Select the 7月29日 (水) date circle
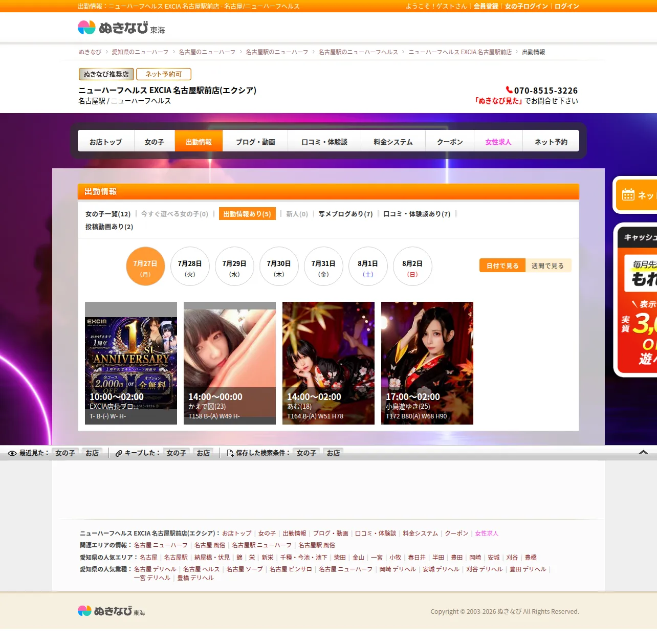Viewport: 657px width, 644px height. coord(234,267)
